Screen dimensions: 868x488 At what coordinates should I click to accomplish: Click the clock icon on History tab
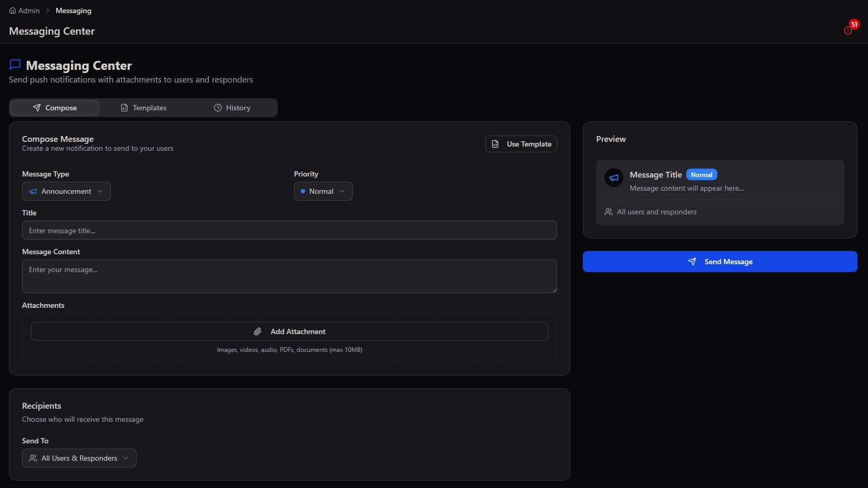coord(218,108)
